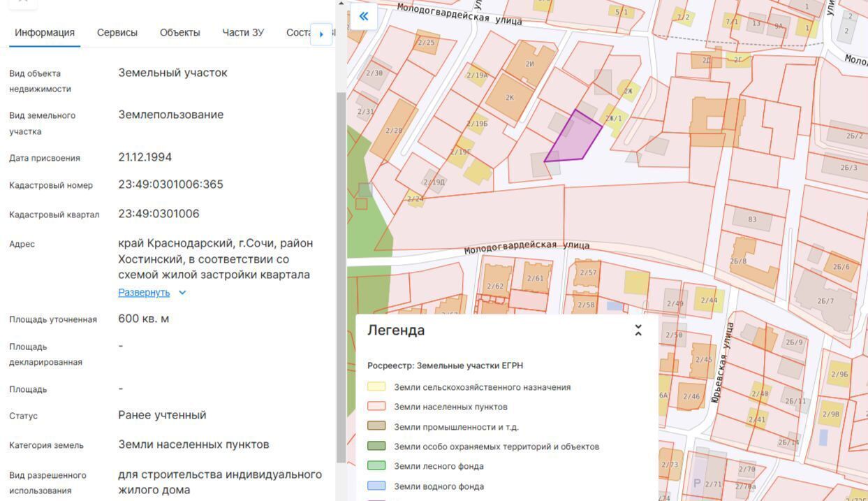Click the Землепользование value
Screen dimensions: 868x501
point(170,115)
